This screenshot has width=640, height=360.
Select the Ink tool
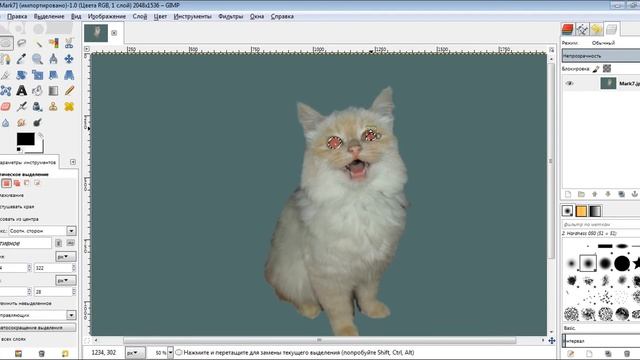coord(38,107)
